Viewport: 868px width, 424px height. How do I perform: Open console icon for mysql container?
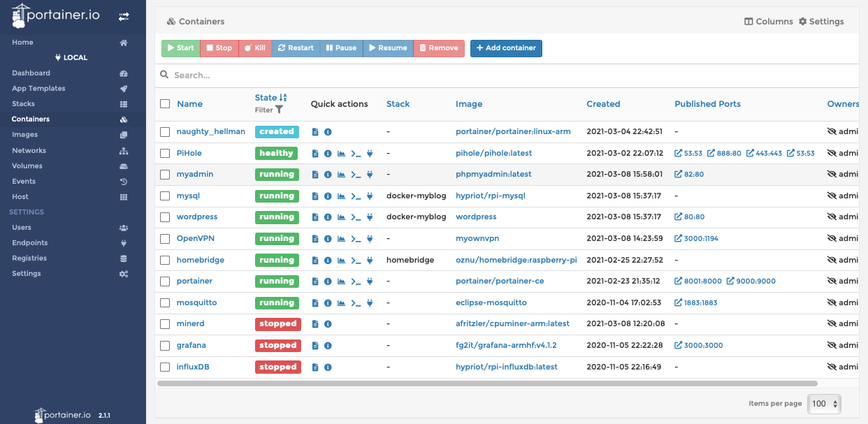356,196
